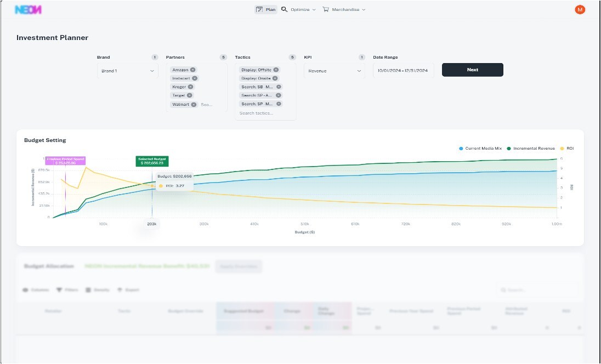
Task: Open the user avatar menu
Action: click(x=580, y=9)
